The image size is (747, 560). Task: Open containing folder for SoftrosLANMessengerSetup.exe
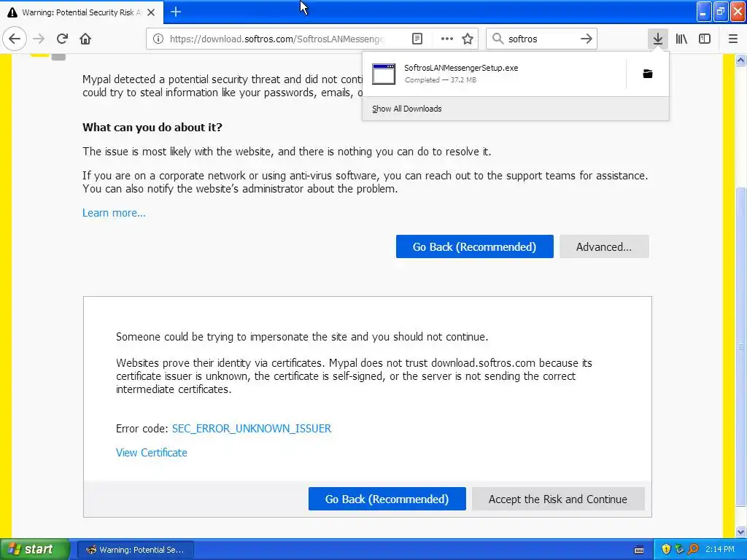(x=648, y=74)
